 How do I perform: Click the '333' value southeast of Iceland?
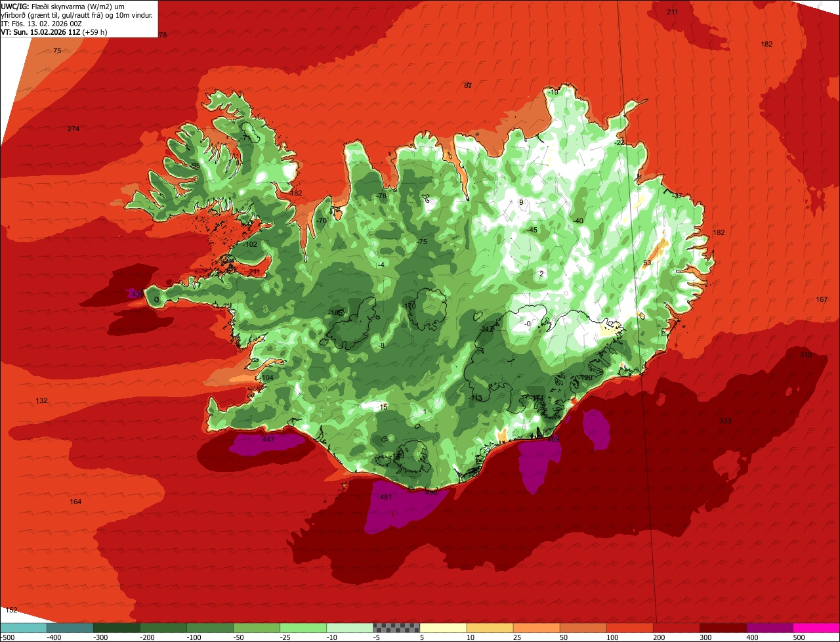pyautogui.click(x=725, y=421)
